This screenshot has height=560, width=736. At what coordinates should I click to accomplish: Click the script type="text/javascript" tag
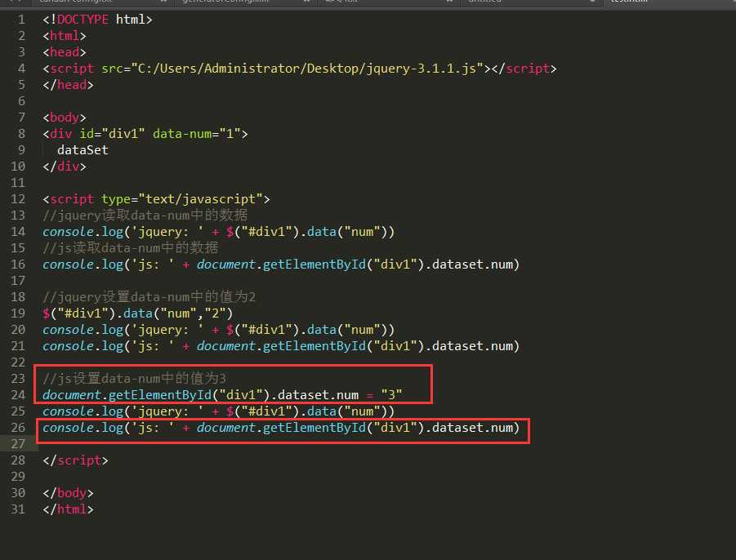click(x=156, y=199)
